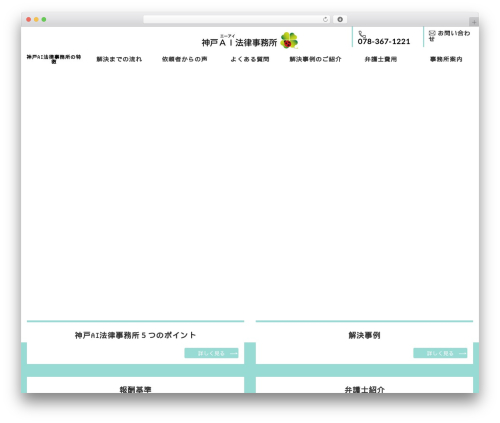Open 神戸AI法律事務所の特徴 menu item
The width and height of the screenshot is (500, 423).
pos(54,59)
